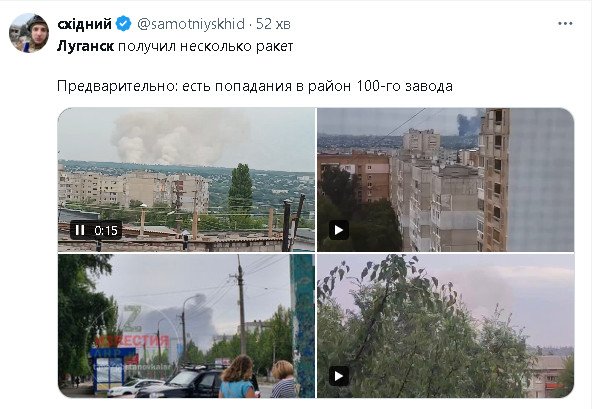The height and width of the screenshot is (409, 604).
Task: Click the 0:15 video time indicator
Action: pyautogui.click(x=106, y=230)
